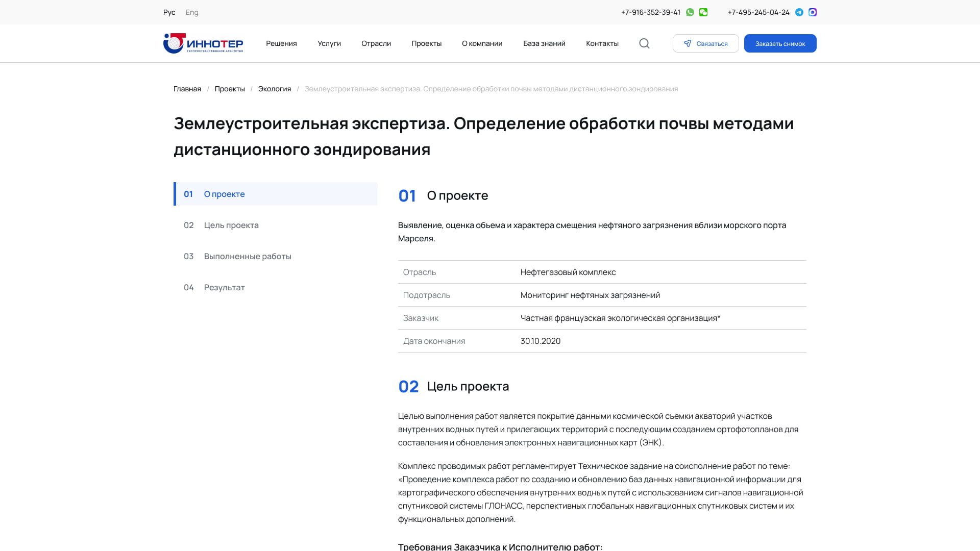Select sidebar section 01 О проекте
Viewport: 980px width, 551px height.
pyautogui.click(x=276, y=194)
